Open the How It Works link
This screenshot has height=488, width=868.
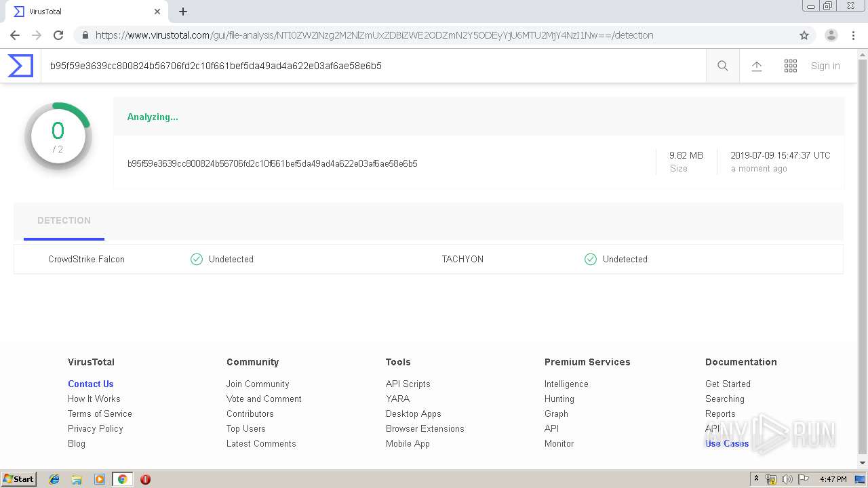coord(94,399)
